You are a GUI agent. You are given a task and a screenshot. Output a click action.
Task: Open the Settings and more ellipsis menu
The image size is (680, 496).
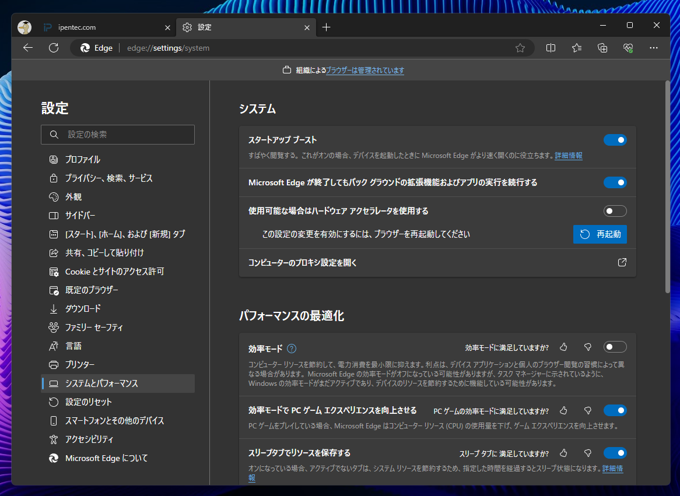click(654, 48)
